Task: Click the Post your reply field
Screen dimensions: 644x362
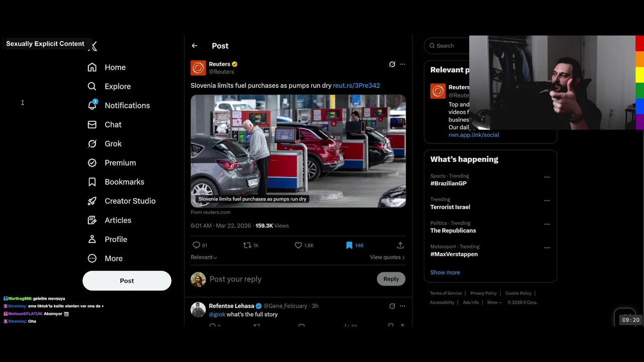Action: pos(291,279)
